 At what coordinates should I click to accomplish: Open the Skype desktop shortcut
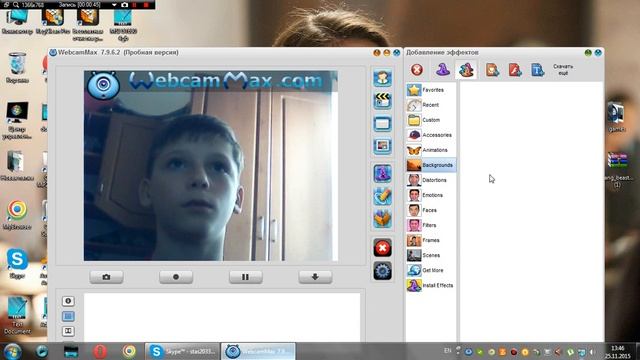tap(17, 263)
